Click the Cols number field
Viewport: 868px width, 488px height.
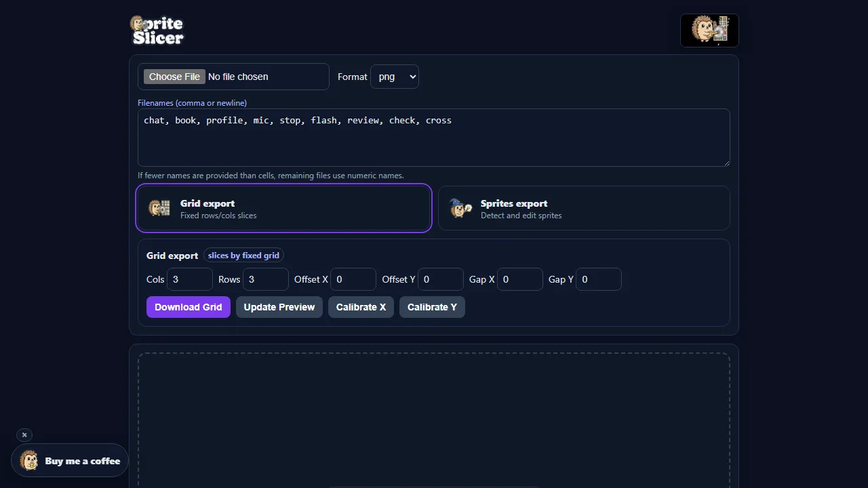(x=189, y=279)
